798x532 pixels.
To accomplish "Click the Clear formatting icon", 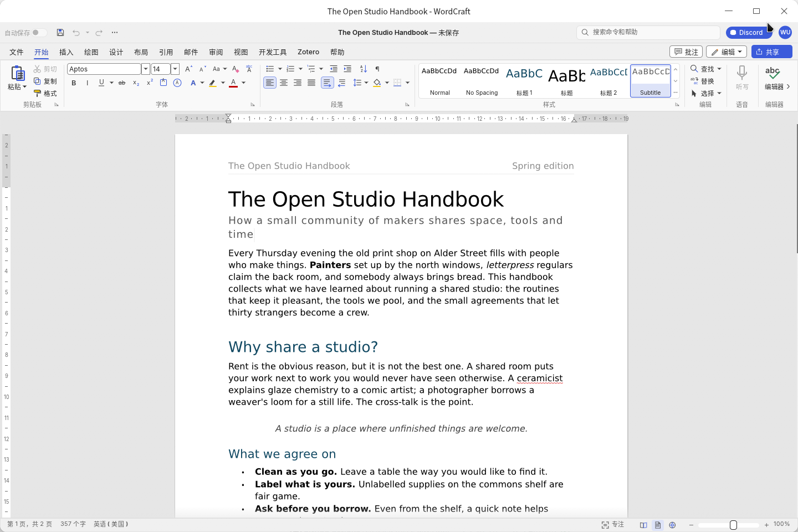I will [x=235, y=69].
